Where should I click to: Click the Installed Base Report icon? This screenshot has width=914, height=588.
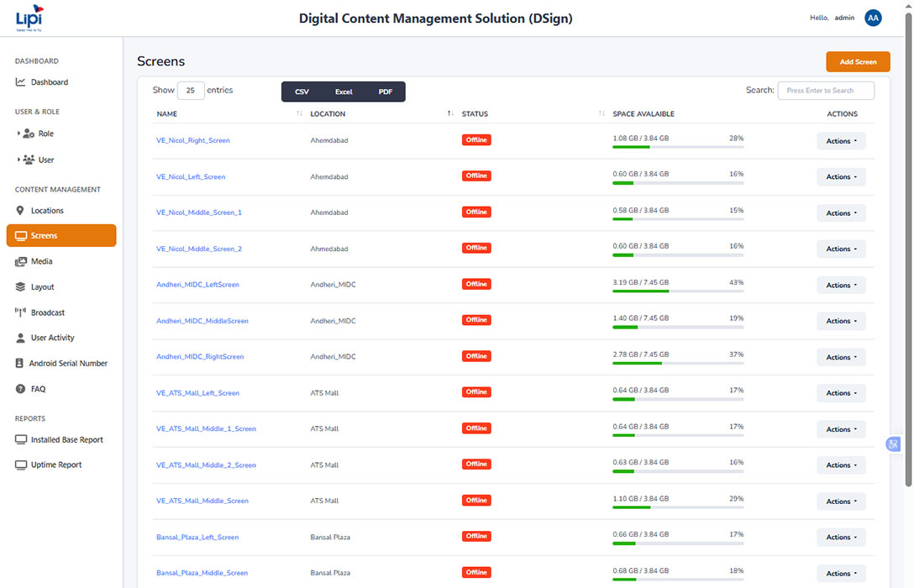[x=21, y=439]
